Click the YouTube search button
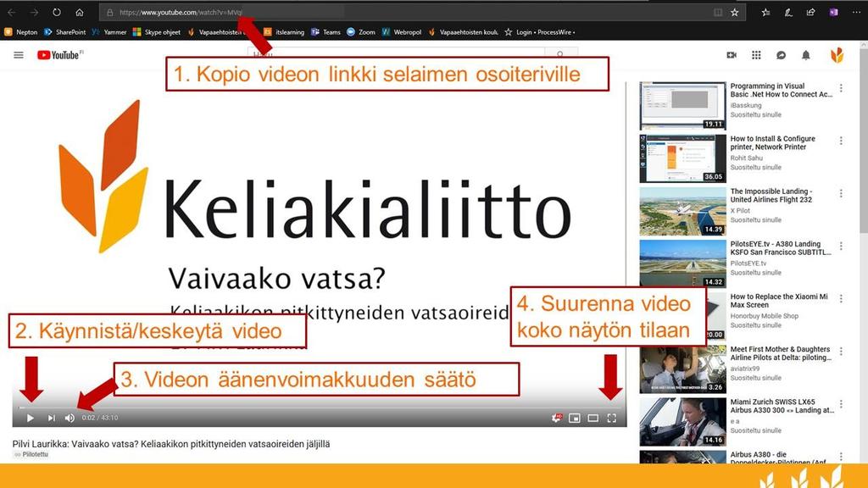 pos(561,53)
